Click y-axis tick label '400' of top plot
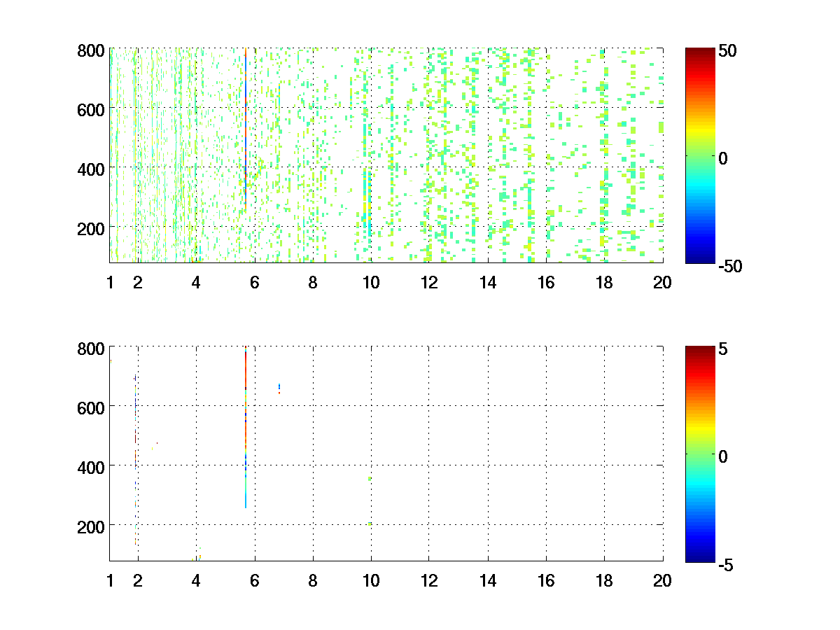 point(91,169)
